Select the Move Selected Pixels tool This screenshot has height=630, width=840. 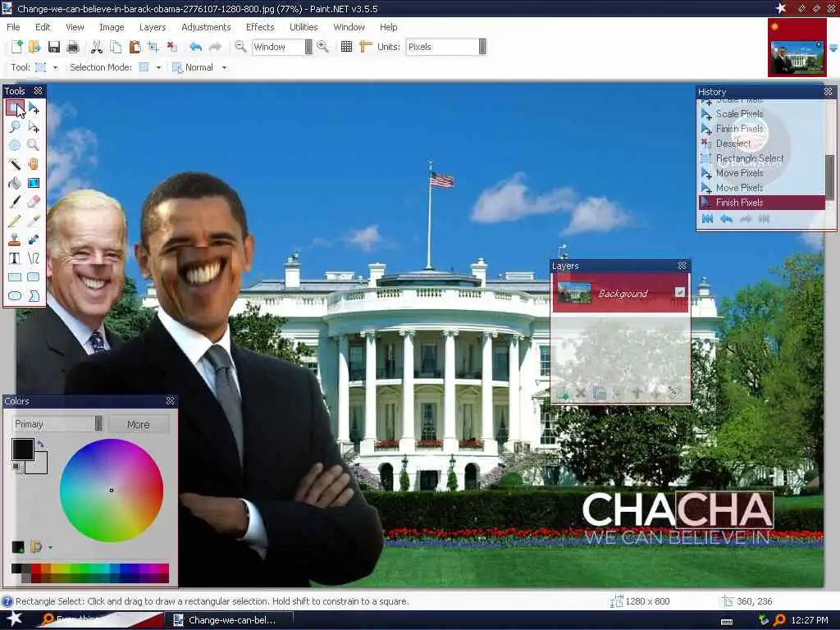tap(34, 108)
